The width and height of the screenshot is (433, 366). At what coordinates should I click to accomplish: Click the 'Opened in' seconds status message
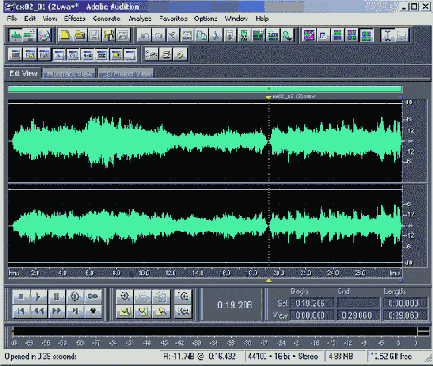(40, 357)
